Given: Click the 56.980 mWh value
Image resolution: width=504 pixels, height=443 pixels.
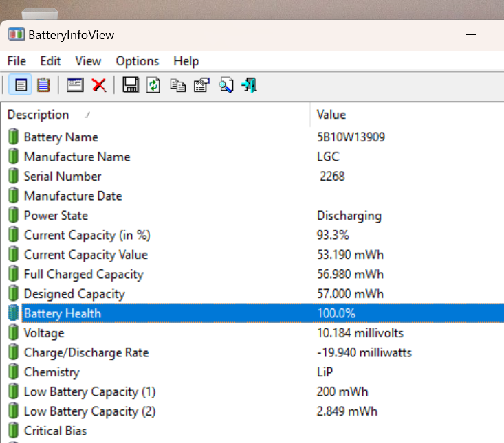Looking at the screenshot, I should click(351, 275).
